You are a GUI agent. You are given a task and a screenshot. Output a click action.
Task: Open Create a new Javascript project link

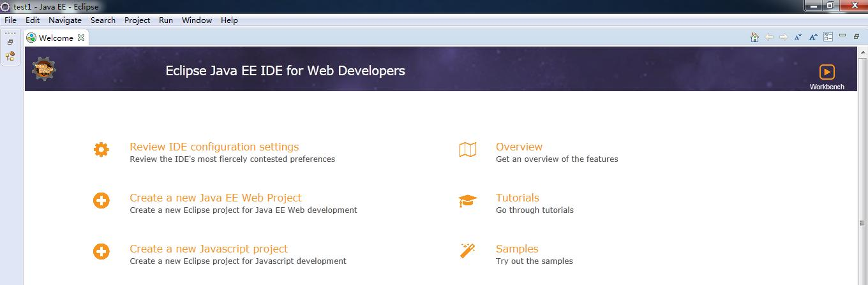(209, 249)
